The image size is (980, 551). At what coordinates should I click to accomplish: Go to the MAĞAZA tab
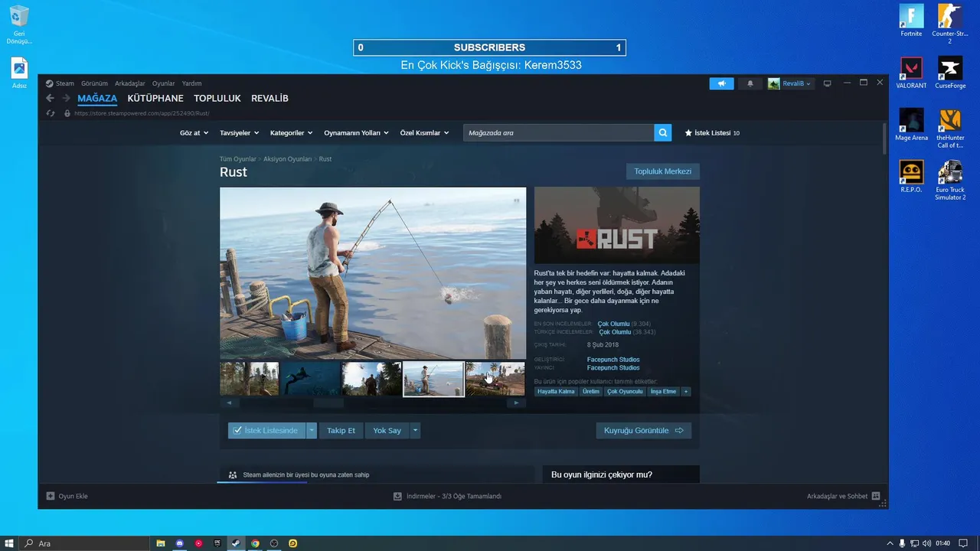[x=97, y=99]
